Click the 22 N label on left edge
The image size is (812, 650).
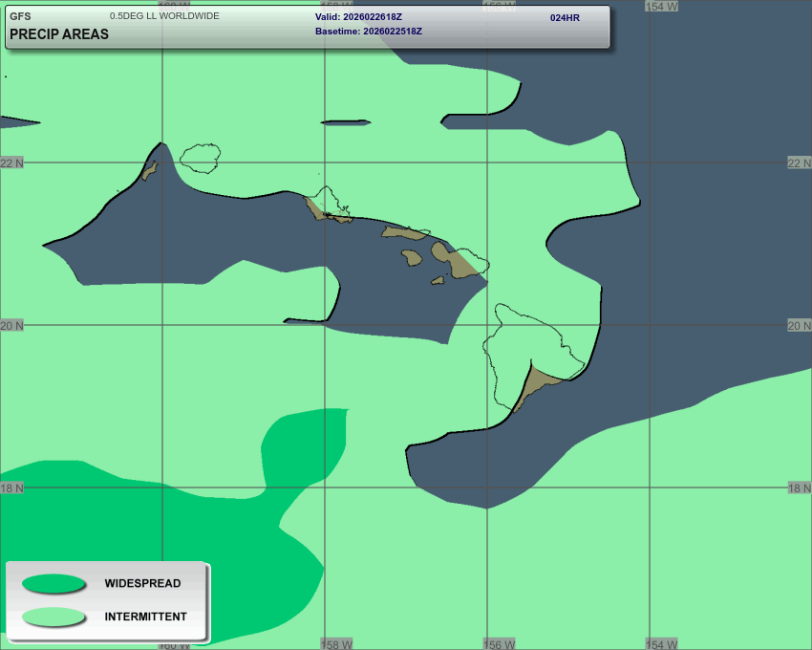pyautogui.click(x=12, y=163)
